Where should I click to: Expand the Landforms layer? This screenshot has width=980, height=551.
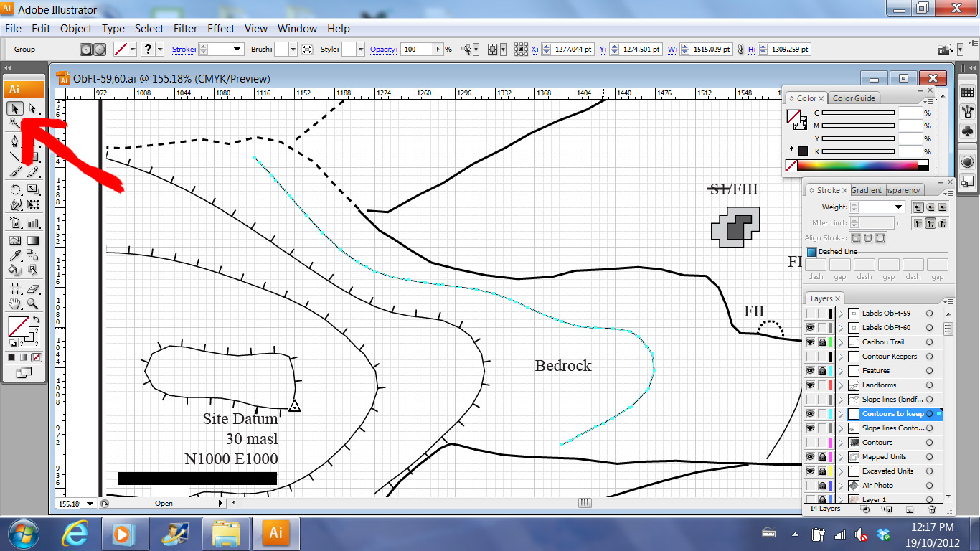[841, 385]
